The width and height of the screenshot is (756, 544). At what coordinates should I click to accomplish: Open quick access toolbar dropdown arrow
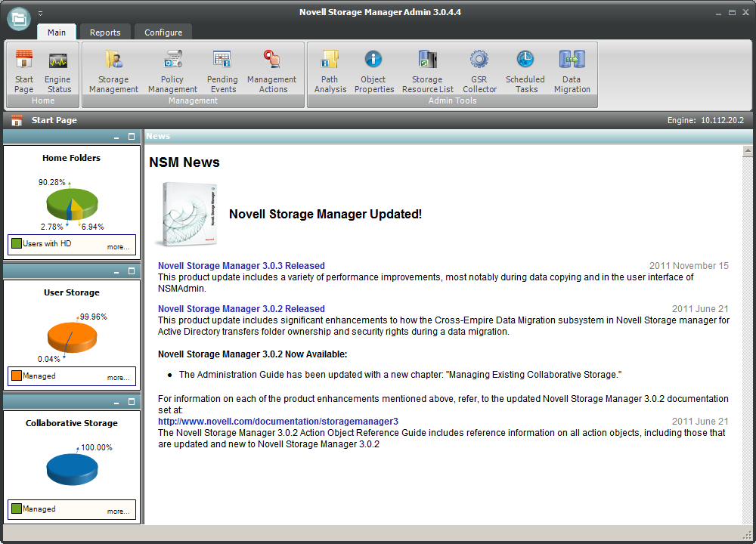41,14
